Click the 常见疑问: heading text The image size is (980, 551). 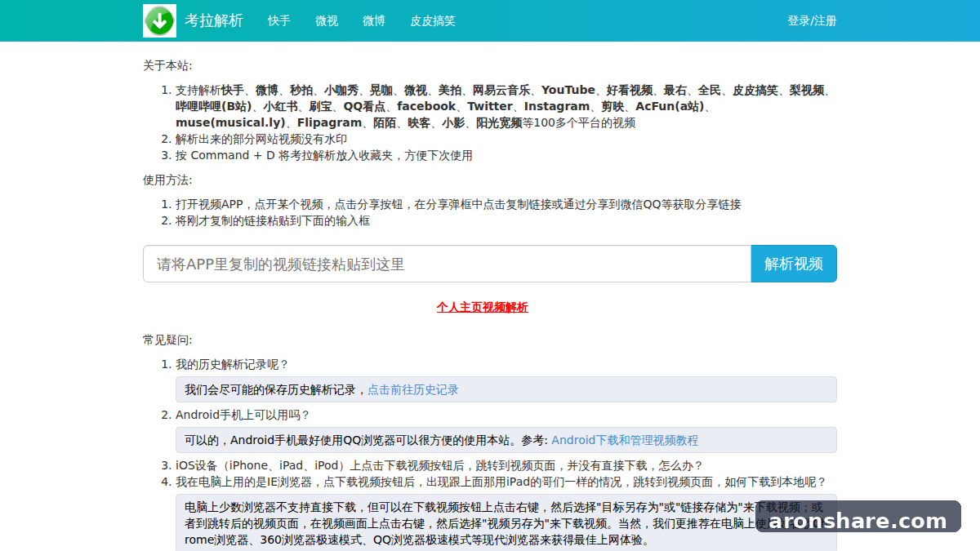pyautogui.click(x=167, y=340)
